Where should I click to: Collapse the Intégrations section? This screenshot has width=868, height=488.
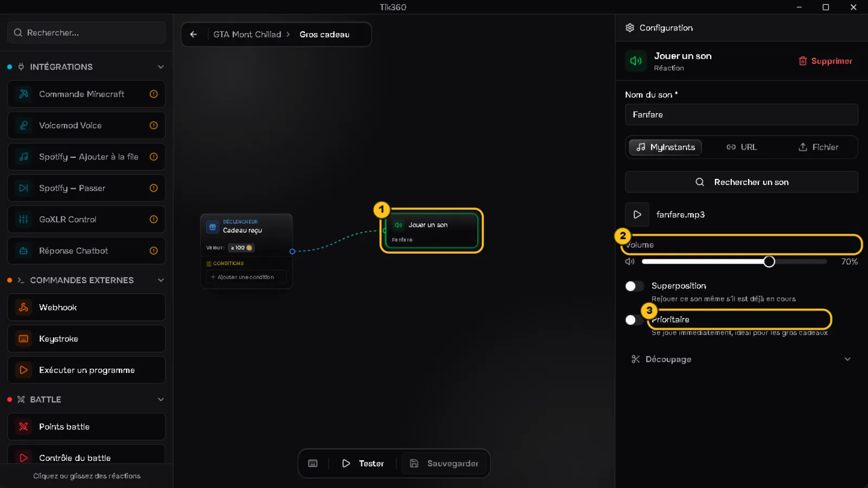point(161,67)
